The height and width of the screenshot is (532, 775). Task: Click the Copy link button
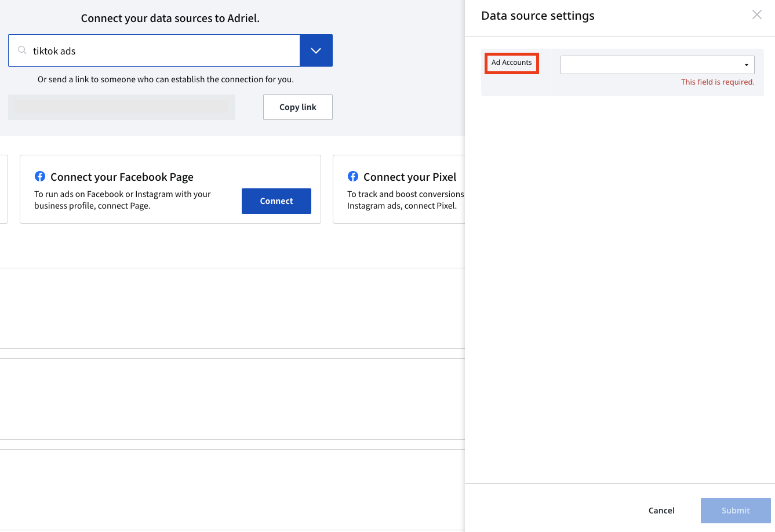[298, 107]
